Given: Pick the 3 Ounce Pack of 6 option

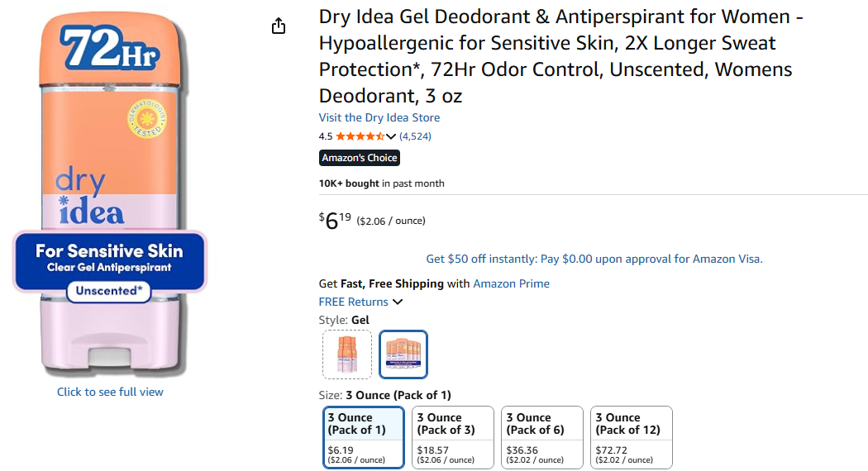Looking at the screenshot, I should (542, 438).
